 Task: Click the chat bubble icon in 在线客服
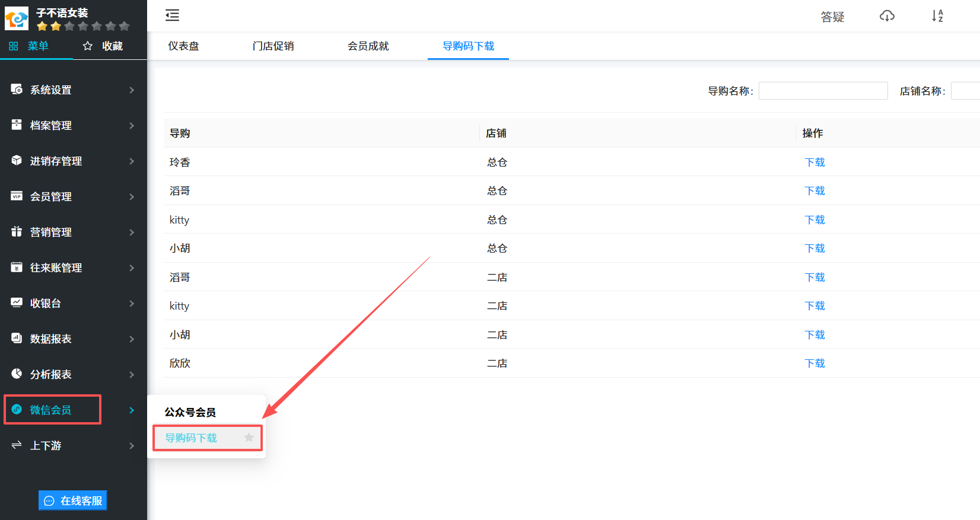pyautogui.click(x=49, y=501)
